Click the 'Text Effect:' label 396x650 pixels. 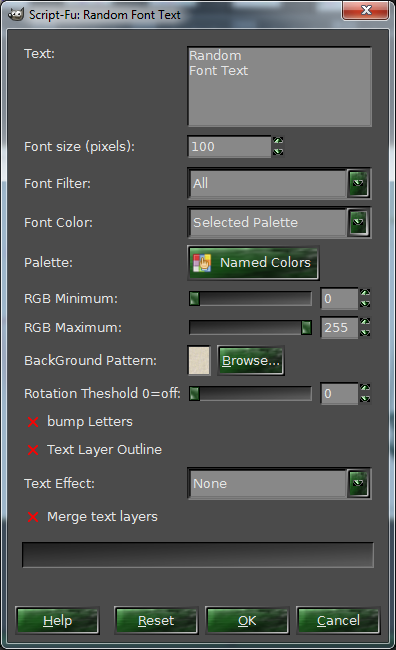[59, 483]
